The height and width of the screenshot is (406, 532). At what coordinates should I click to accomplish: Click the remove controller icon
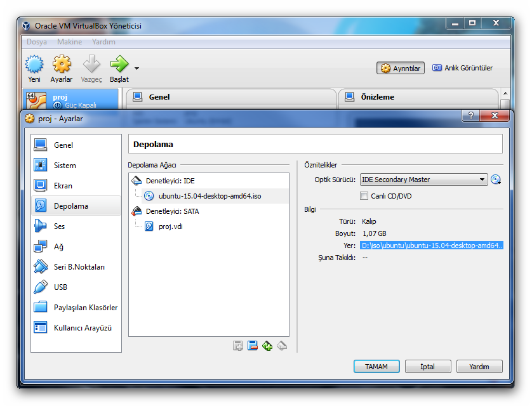[x=253, y=346]
